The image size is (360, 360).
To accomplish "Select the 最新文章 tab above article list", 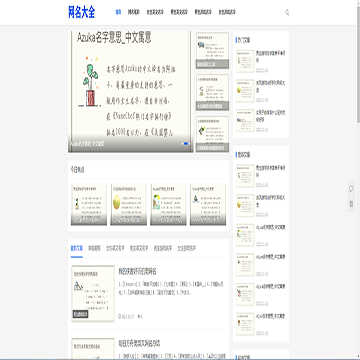I will (77, 248).
